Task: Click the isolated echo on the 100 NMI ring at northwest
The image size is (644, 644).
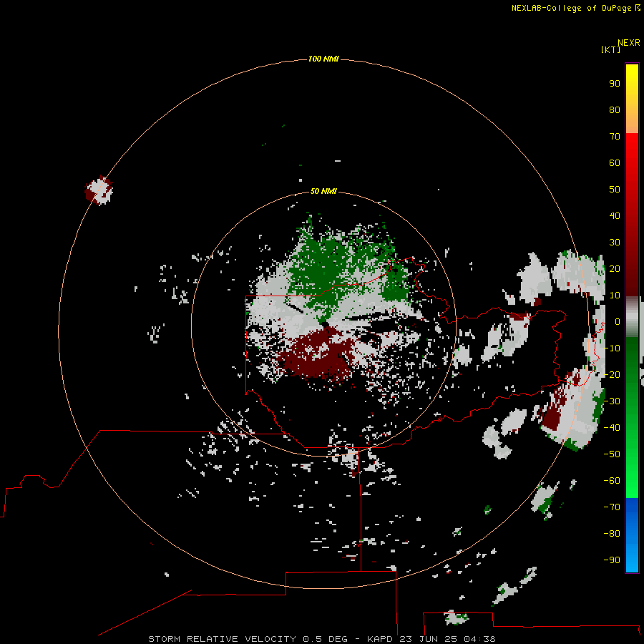Action: pyautogui.click(x=99, y=190)
